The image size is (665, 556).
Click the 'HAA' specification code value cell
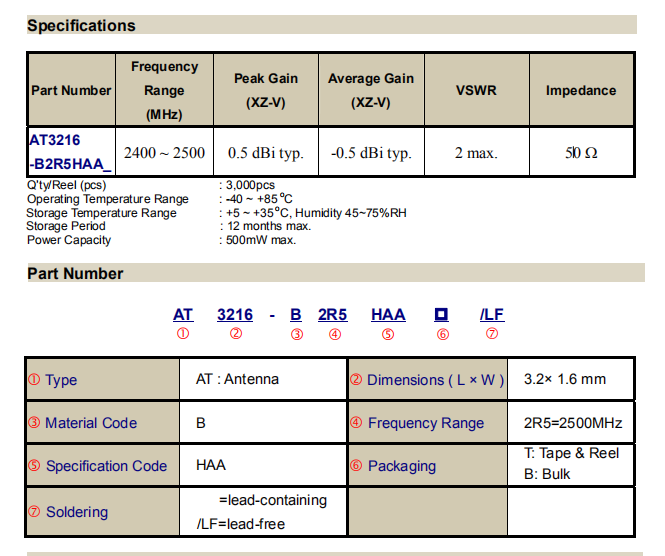point(263,466)
